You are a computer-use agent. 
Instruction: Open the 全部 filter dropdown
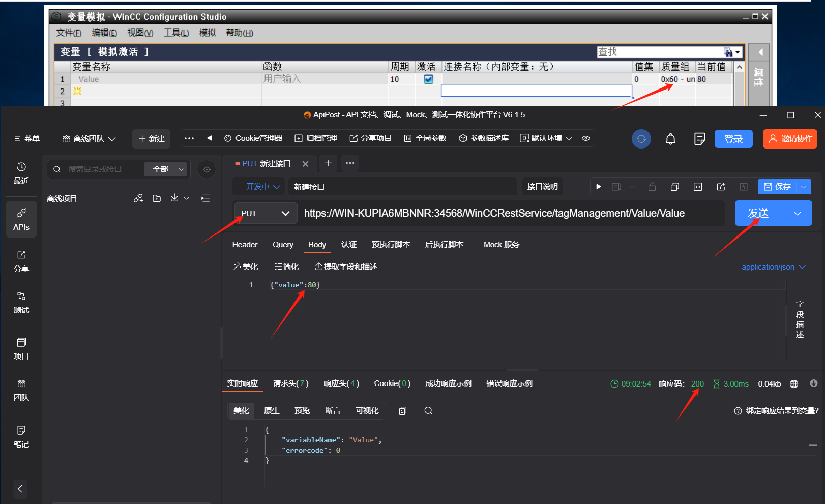(167, 169)
